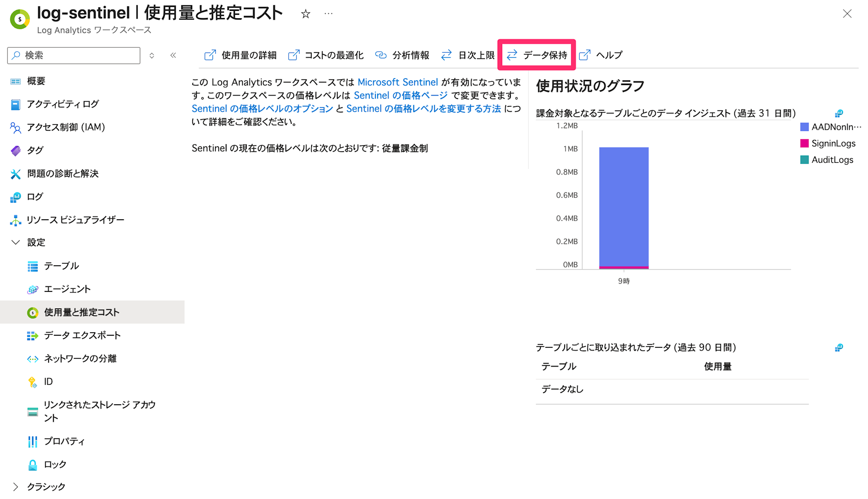The height and width of the screenshot is (499, 868).
Task: Click the テーブル table icon
Action: pyautogui.click(x=33, y=266)
